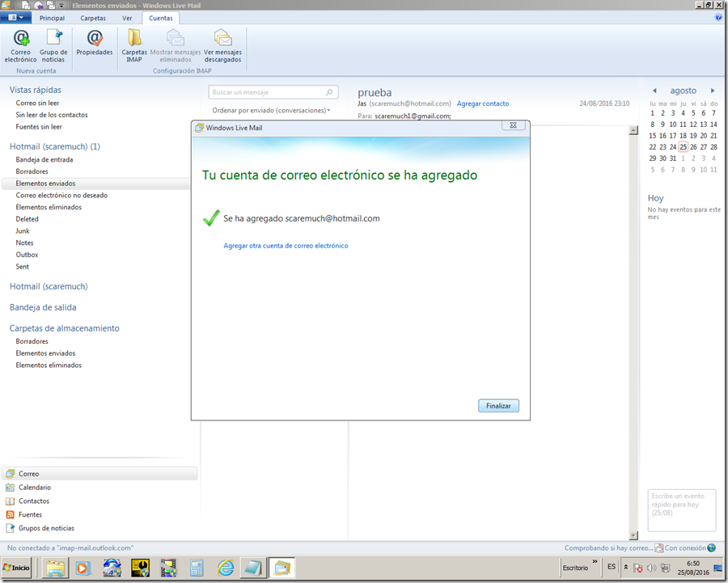Expand the second Hotmail (scaremuch) account

pyautogui.click(x=49, y=286)
